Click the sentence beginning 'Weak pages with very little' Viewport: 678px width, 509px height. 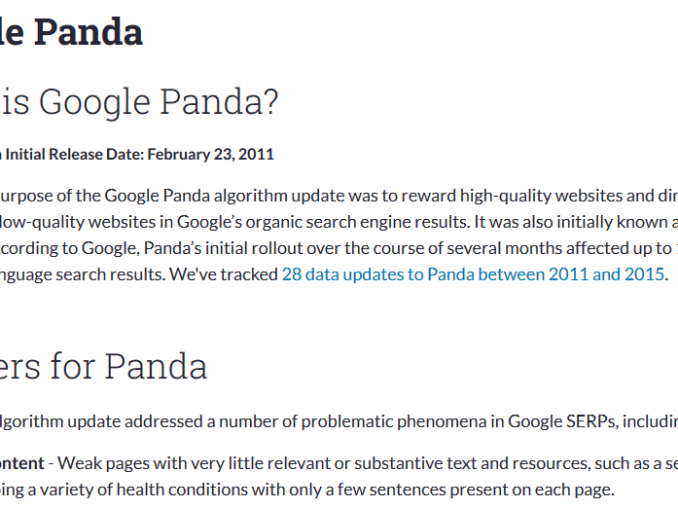[368, 463]
